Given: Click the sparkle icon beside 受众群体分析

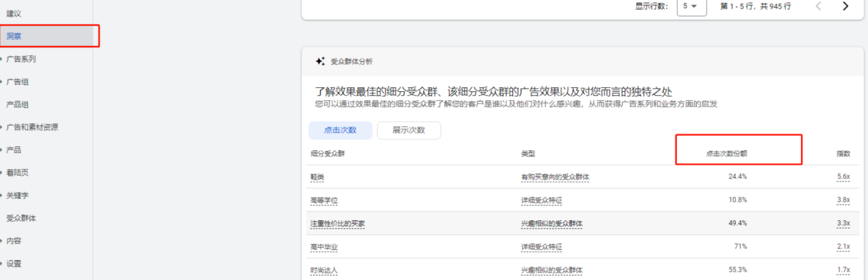Looking at the screenshot, I should [x=320, y=61].
